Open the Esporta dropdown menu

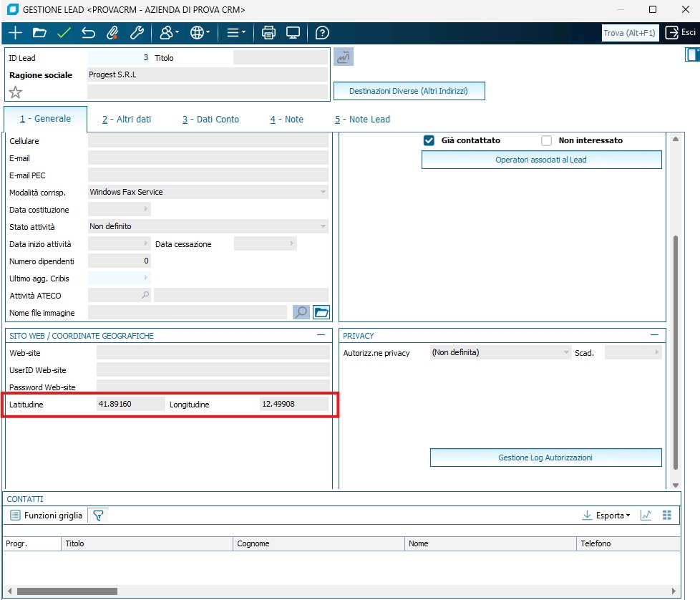(x=606, y=516)
